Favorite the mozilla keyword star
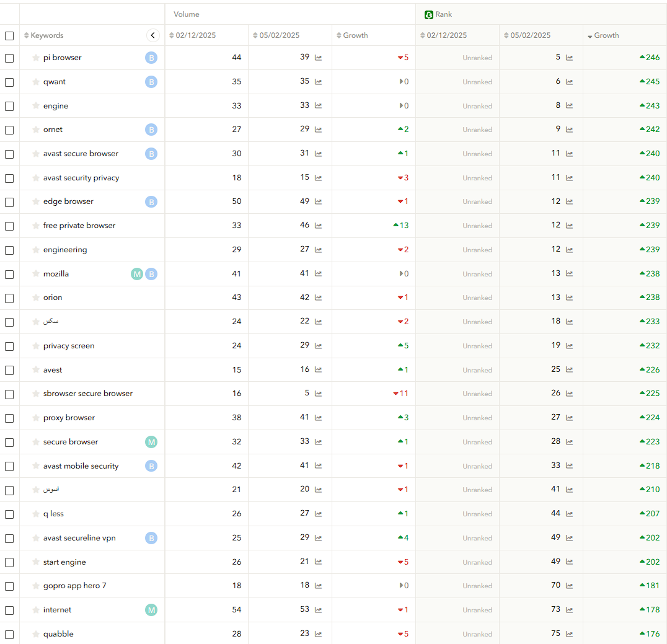The height and width of the screenshot is (644, 667). pos(36,274)
